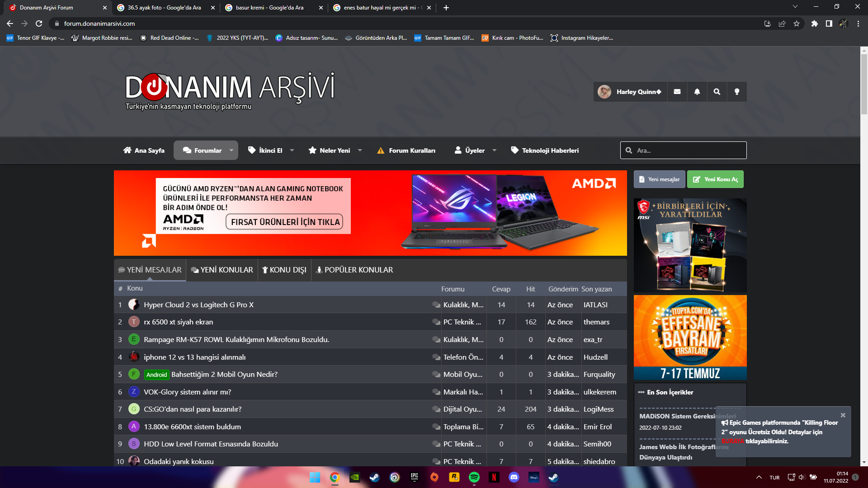Click the magnifier icon beside username
The image size is (868, 488).
click(x=717, y=92)
